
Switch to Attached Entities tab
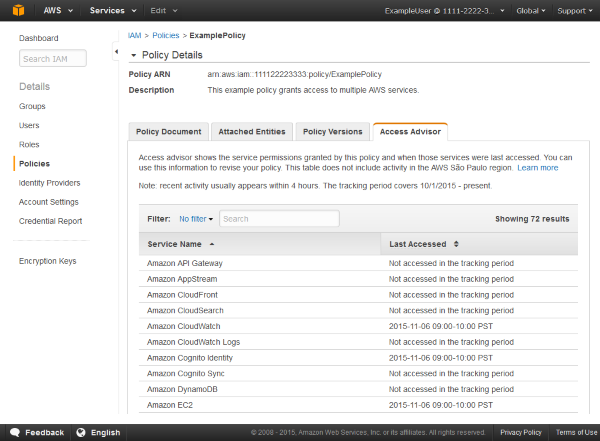[252, 132]
